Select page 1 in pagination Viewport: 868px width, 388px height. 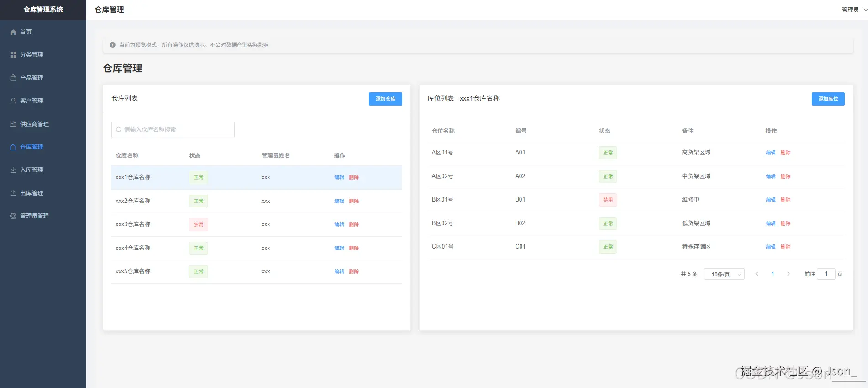[773, 274]
